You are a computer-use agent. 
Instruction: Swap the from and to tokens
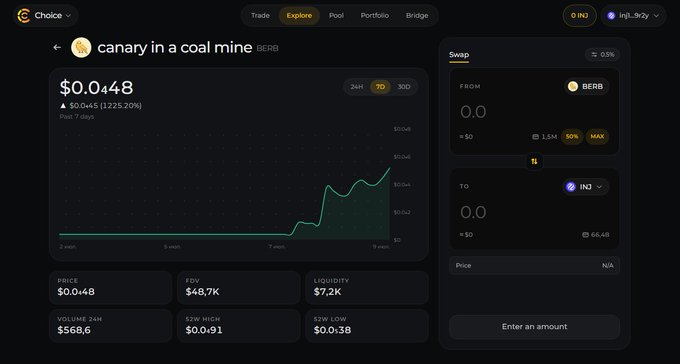(x=534, y=161)
